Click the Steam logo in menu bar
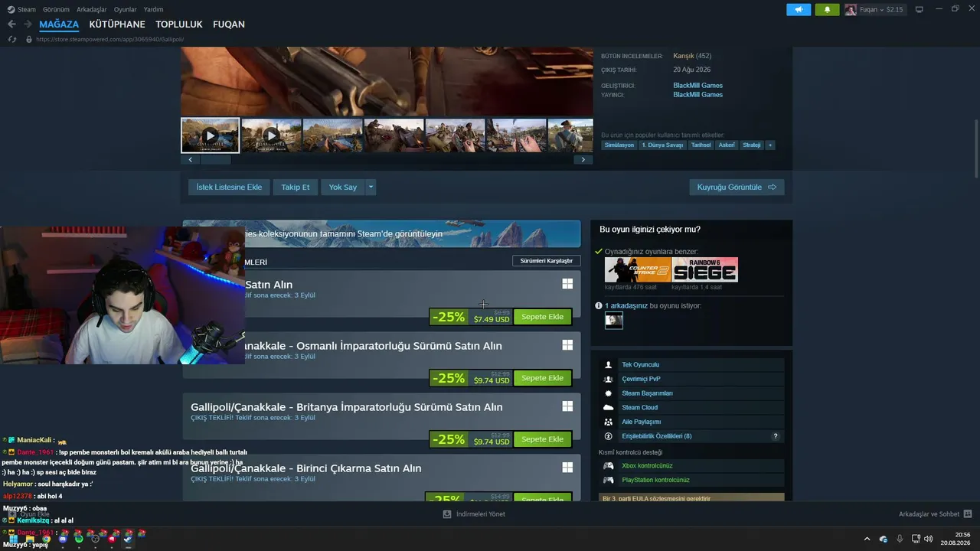This screenshot has width=980, height=551. coord(11,9)
